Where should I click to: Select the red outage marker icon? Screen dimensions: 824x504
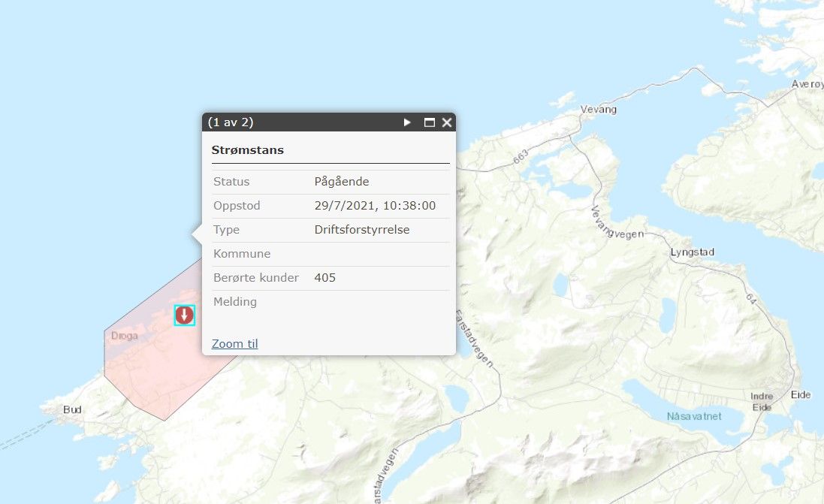tap(184, 315)
